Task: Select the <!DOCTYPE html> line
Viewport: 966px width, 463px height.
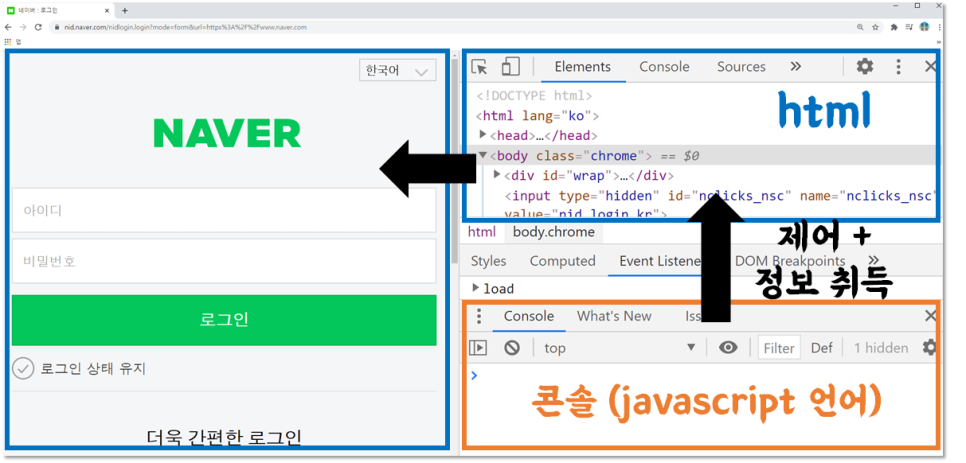Action: point(534,96)
